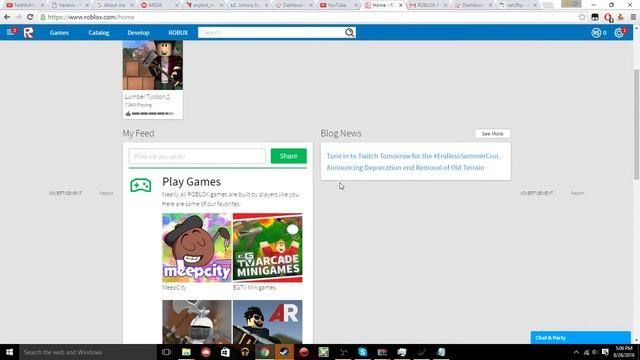This screenshot has height=360, width=640.
Task: Bookmark this page with the star icon
Action: [x=582, y=17]
